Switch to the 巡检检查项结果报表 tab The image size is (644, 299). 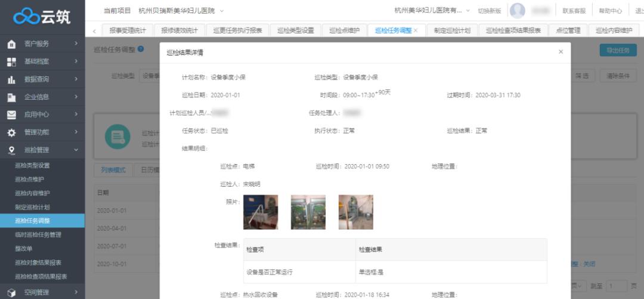[513, 30]
